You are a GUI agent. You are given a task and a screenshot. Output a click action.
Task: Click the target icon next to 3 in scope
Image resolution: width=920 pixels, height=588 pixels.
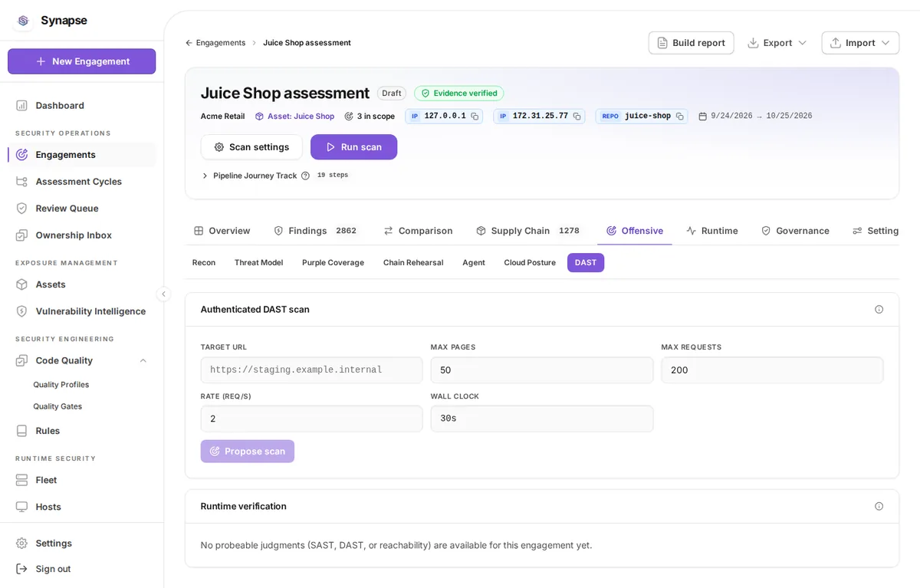point(349,117)
